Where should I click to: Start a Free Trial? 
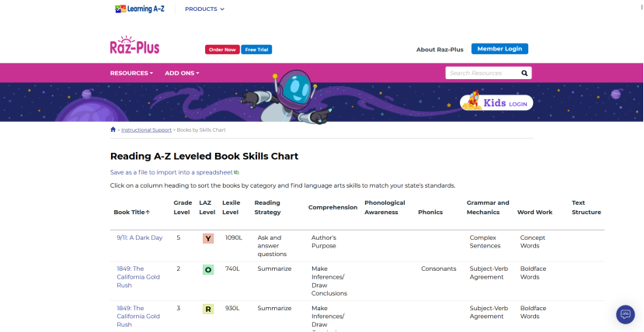(x=256, y=50)
